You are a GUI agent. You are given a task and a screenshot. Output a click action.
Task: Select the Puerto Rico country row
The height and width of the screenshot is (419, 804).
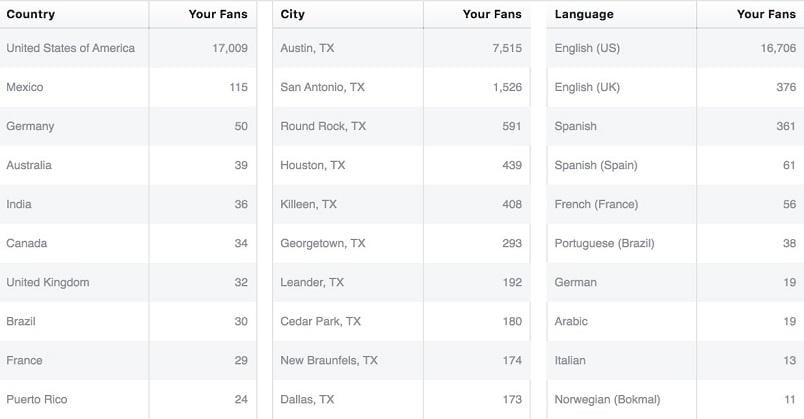point(128,400)
